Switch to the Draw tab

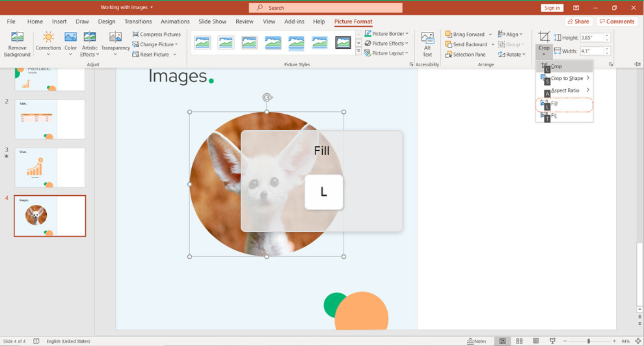click(x=82, y=21)
